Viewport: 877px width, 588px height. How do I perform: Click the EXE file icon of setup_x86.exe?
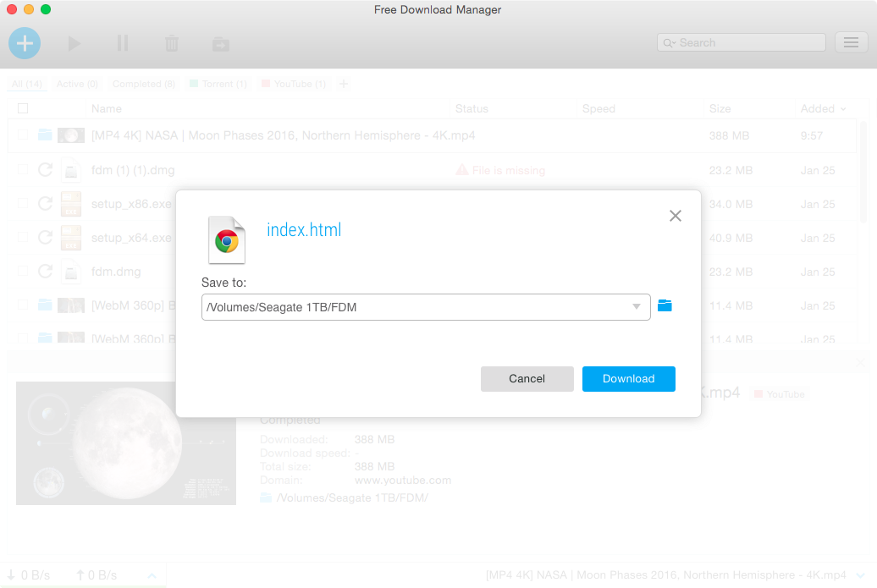(71, 204)
